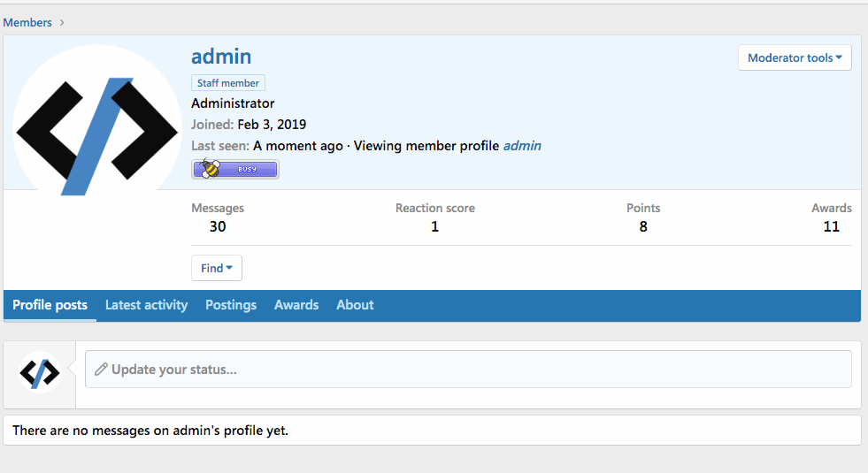The image size is (868, 473).
Task: Click the Staff member badge
Action: click(228, 83)
